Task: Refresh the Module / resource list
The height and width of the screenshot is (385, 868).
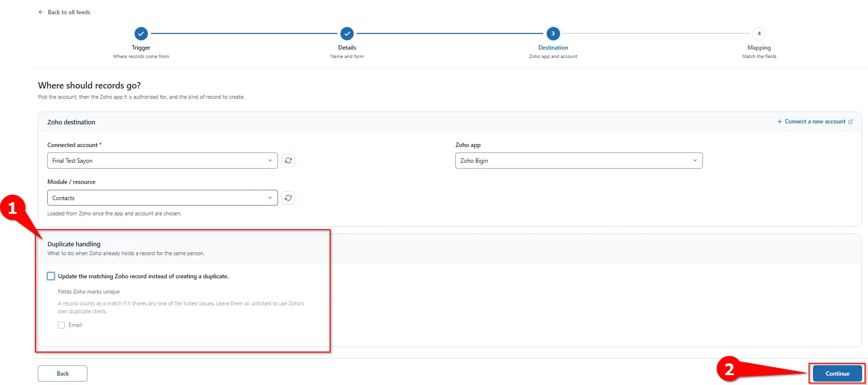Action: click(x=288, y=198)
